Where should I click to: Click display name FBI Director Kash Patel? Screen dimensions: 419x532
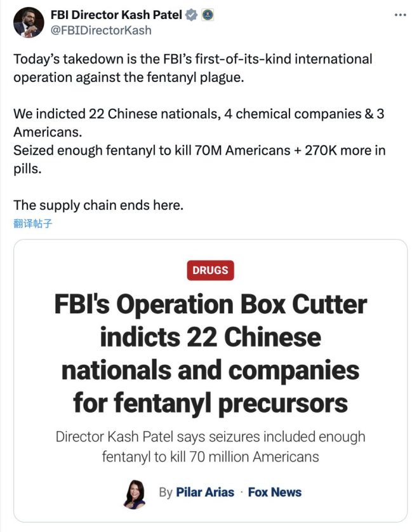coord(116,15)
